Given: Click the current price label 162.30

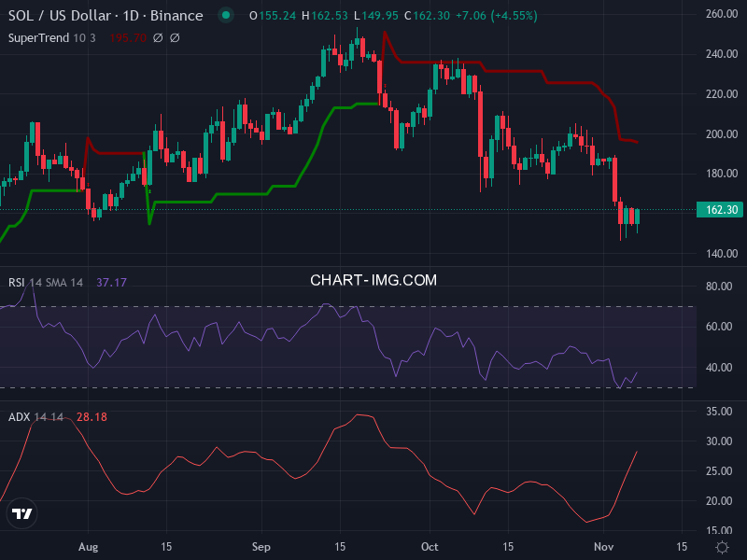Looking at the screenshot, I should coord(720,211).
